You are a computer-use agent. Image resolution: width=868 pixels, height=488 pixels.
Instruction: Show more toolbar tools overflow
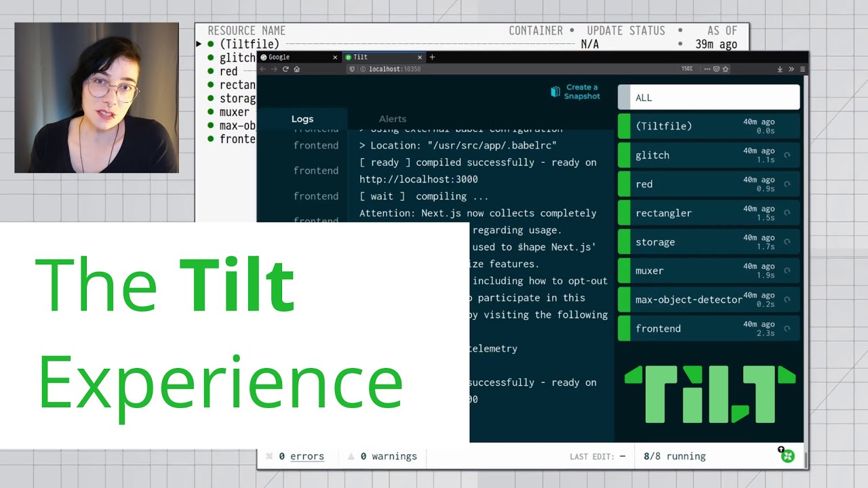[791, 69]
